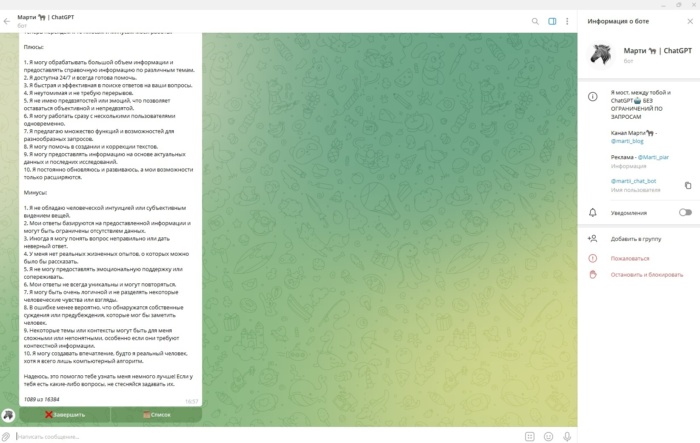Toggle the Уведомления notifications switch
The image size is (700, 443).
685,212
